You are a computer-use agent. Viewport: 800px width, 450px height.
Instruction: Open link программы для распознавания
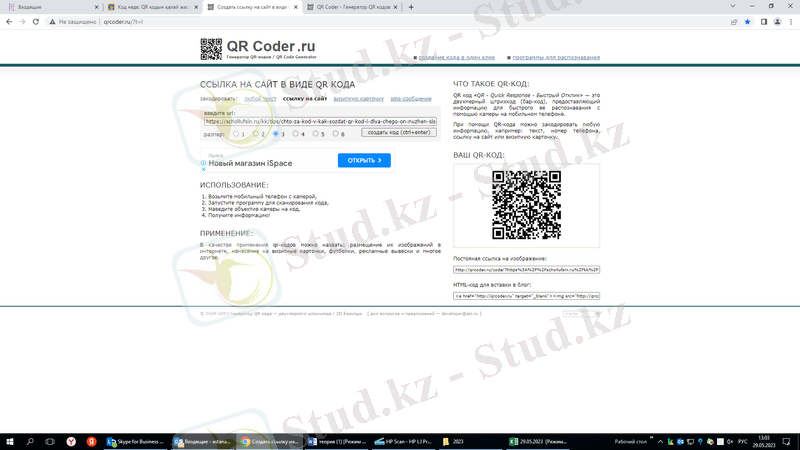[x=556, y=57]
